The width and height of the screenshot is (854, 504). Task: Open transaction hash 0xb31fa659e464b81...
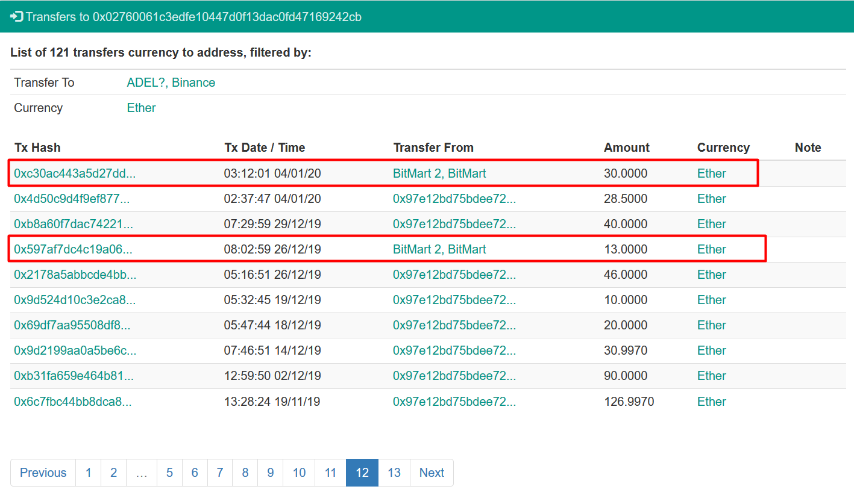[x=74, y=376]
